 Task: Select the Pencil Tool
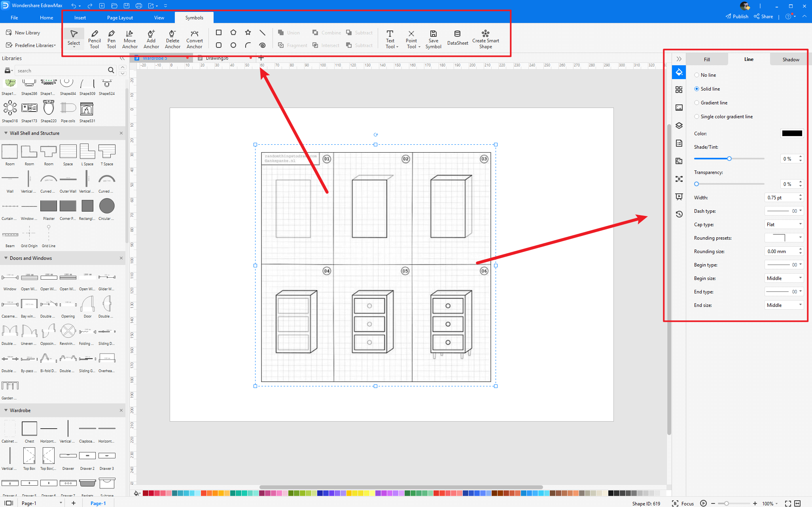pyautogui.click(x=94, y=39)
